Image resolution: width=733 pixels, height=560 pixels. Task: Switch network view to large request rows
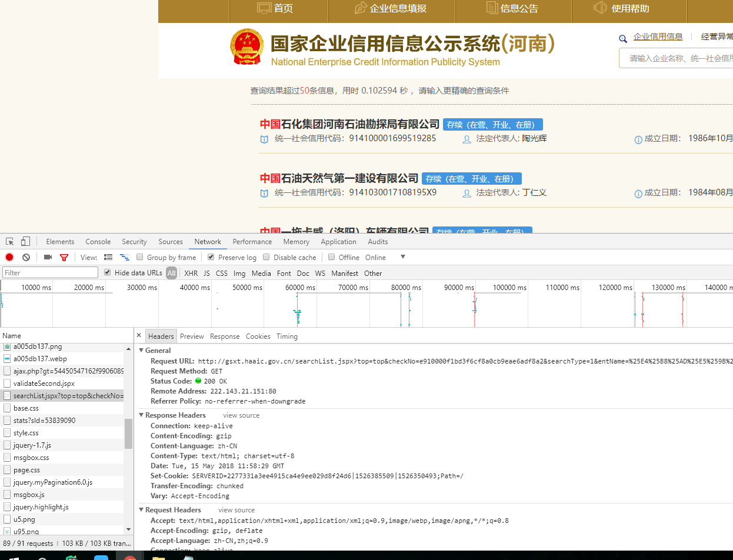tap(108, 257)
